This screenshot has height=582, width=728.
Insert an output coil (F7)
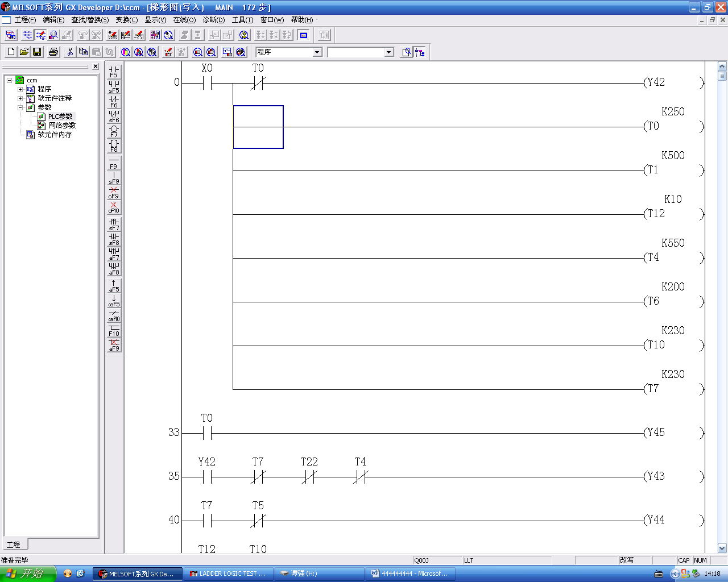pos(114,131)
